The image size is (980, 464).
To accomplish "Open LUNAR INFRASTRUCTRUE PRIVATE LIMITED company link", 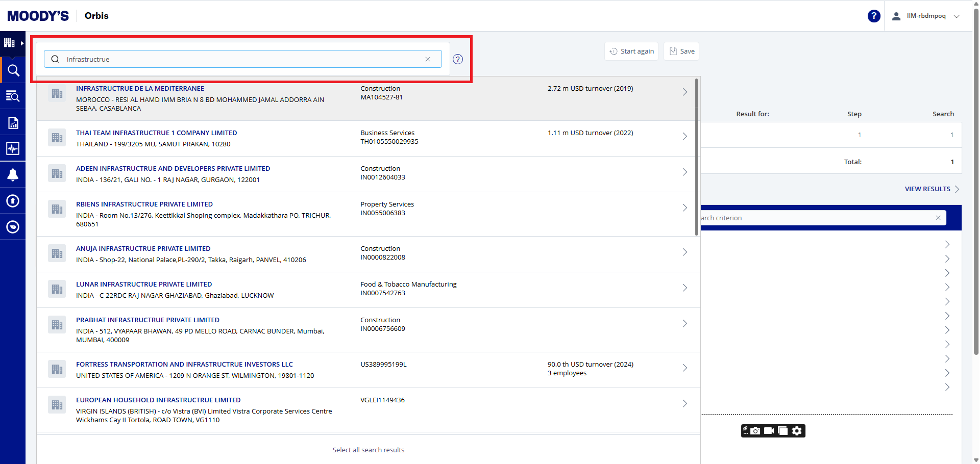I will tap(144, 285).
